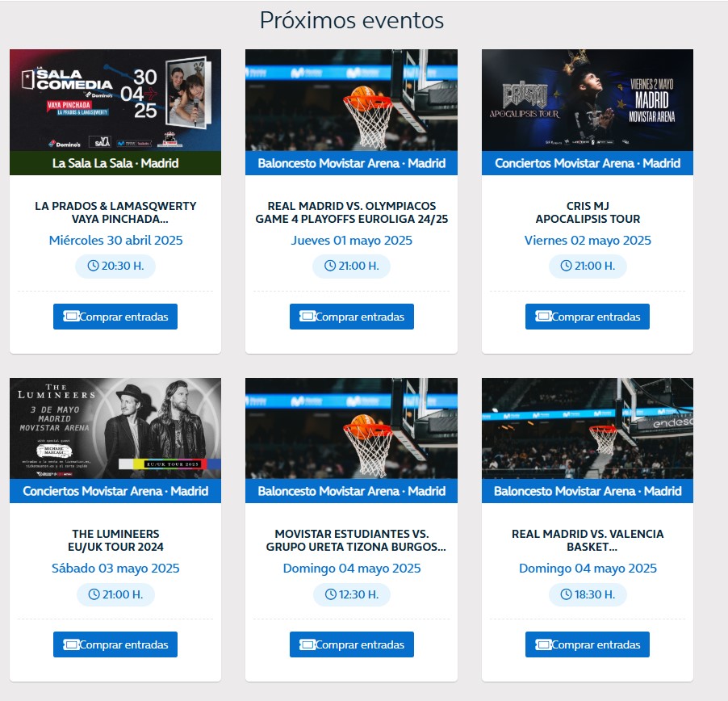The height and width of the screenshot is (701, 728).
Task: Click ticket icon for Movistar Estudiantes game
Action: coord(308,644)
